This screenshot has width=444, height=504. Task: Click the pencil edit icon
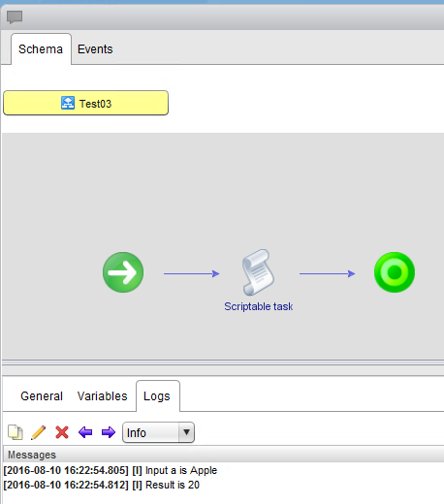pyautogui.click(x=39, y=432)
